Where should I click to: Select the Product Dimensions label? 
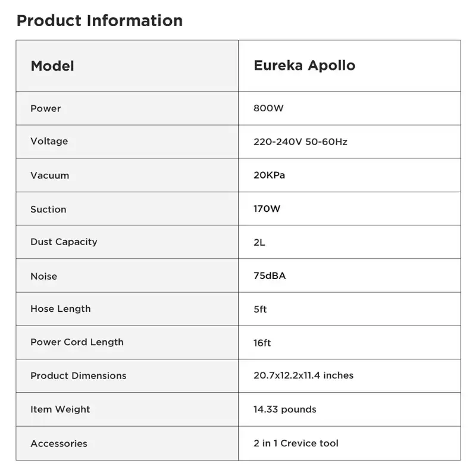[x=79, y=376]
